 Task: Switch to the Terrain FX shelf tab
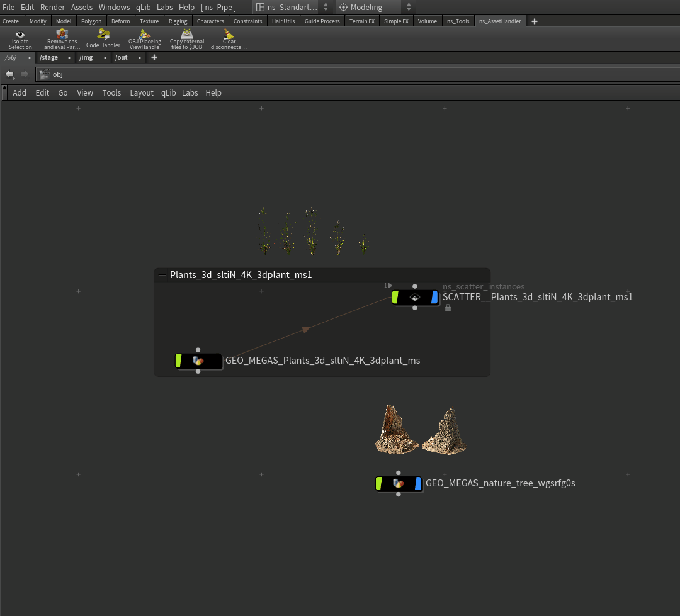tap(362, 21)
